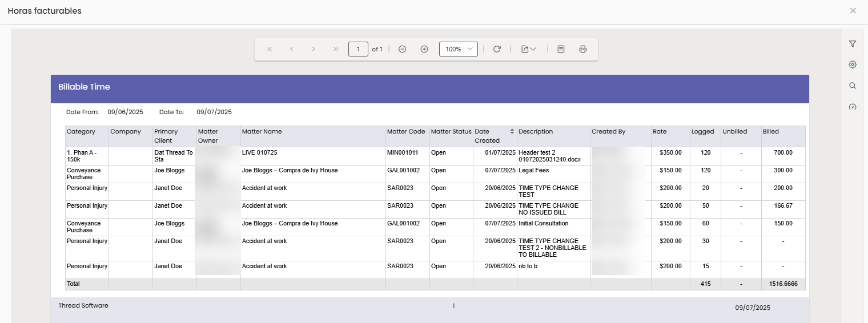The width and height of the screenshot is (868, 323).
Task: Click the Billed column header
Action: [x=783, y=136]
